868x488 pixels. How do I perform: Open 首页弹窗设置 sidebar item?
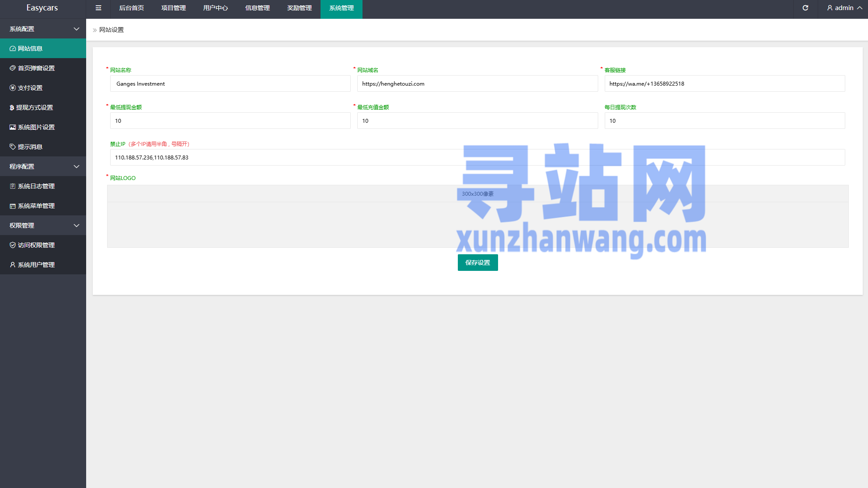[36, 68]
